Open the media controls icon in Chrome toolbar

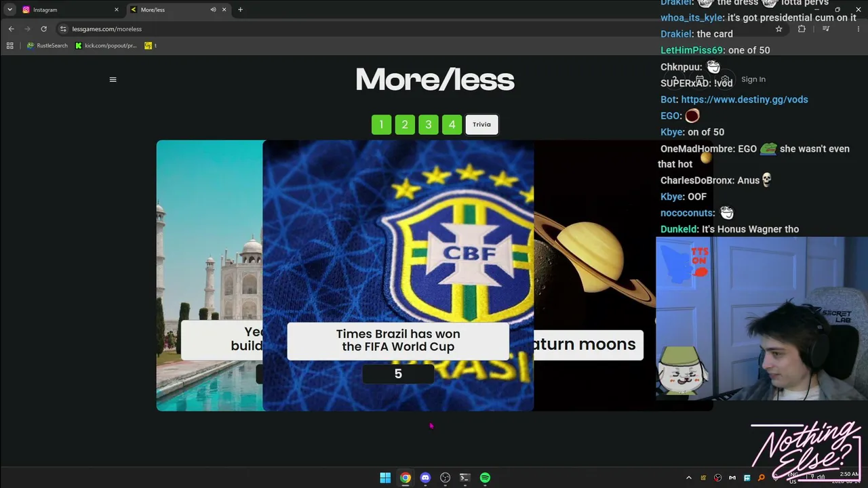pyautogui.click(x=825, y=29)
